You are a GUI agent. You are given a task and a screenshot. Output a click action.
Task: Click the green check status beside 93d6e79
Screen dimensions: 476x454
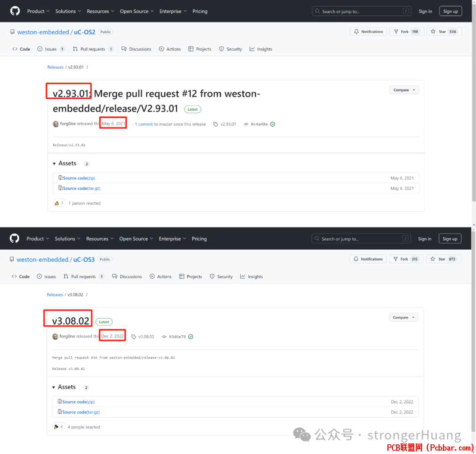[x=191, y=337]
